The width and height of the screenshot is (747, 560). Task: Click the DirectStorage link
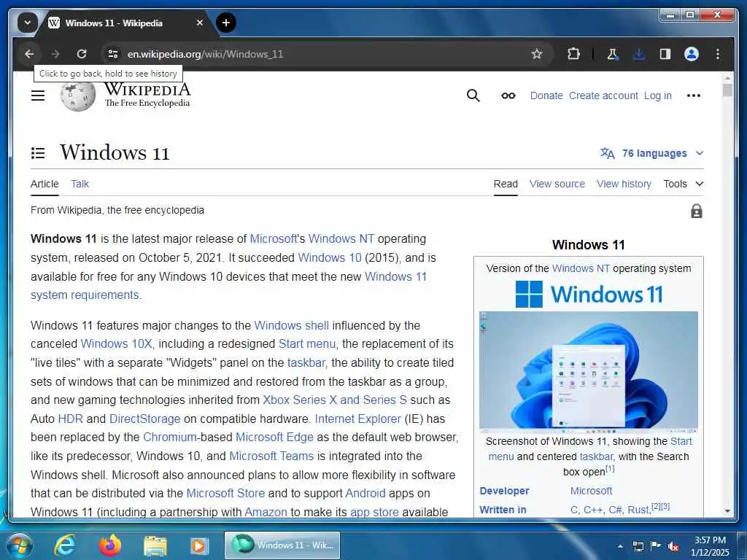point(145,419)
